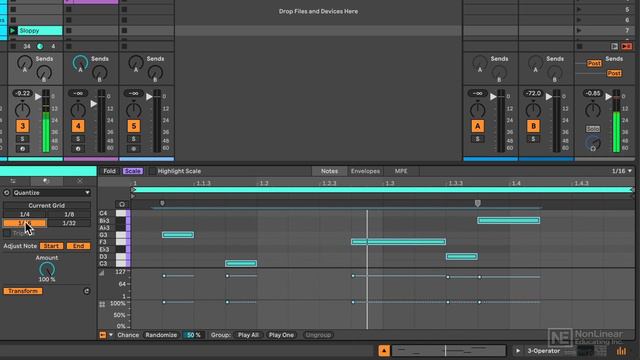Viewport: 640px width, 360px height.
Task: Toggle the Fold button
Action: (x=109, y=171)
